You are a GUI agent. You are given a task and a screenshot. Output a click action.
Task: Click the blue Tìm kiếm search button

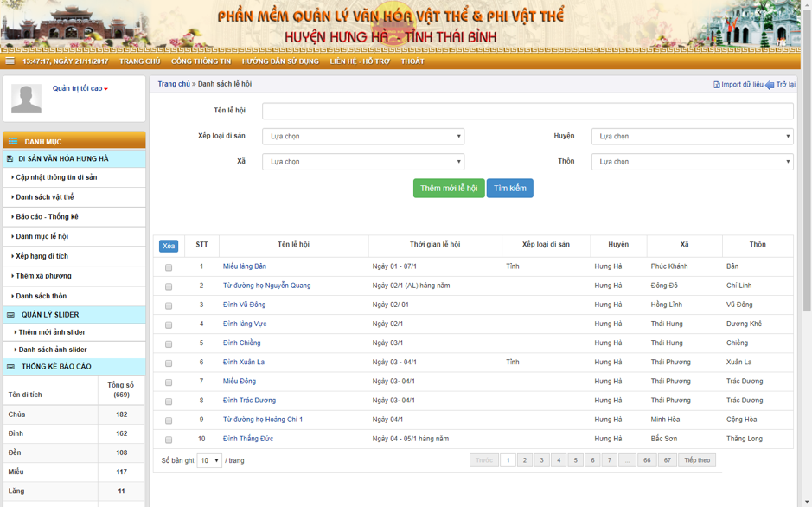pos(509,189)
